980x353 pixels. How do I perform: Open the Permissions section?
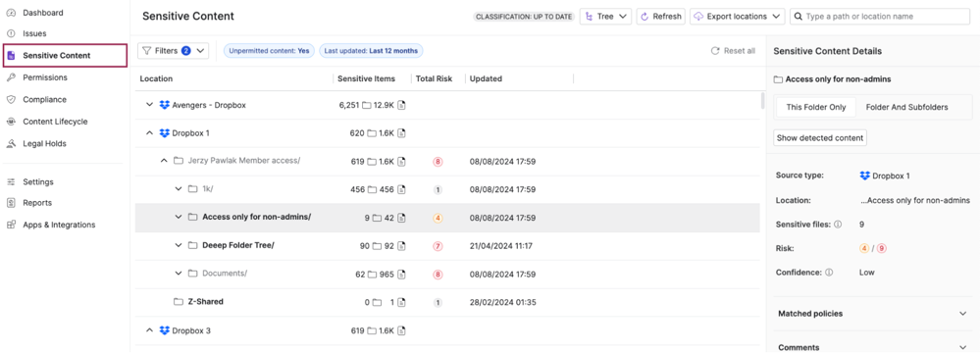pos(45,77)
